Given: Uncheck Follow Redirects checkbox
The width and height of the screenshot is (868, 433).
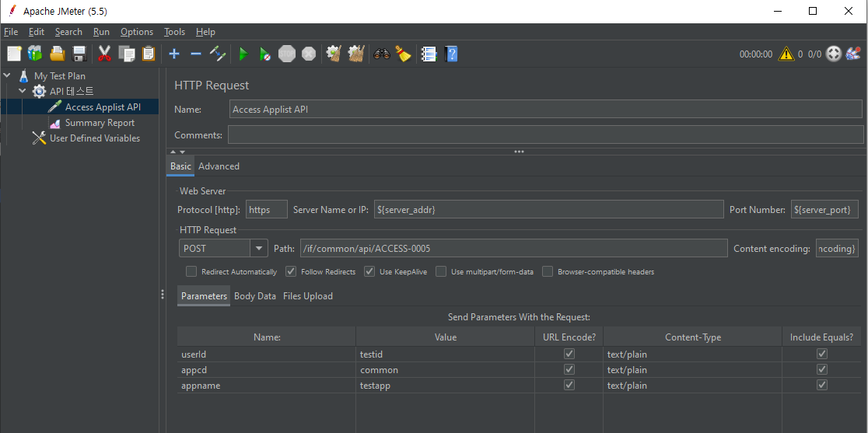Looking at the screenshot, I should (291, 271).
